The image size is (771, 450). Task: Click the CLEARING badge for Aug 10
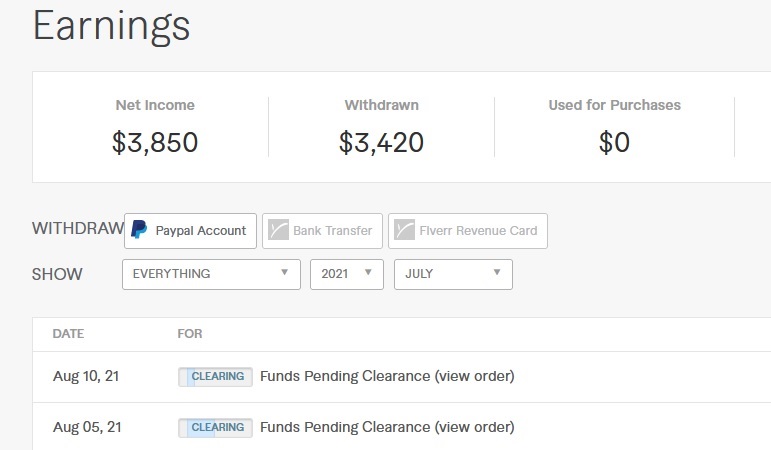(216, 377)
